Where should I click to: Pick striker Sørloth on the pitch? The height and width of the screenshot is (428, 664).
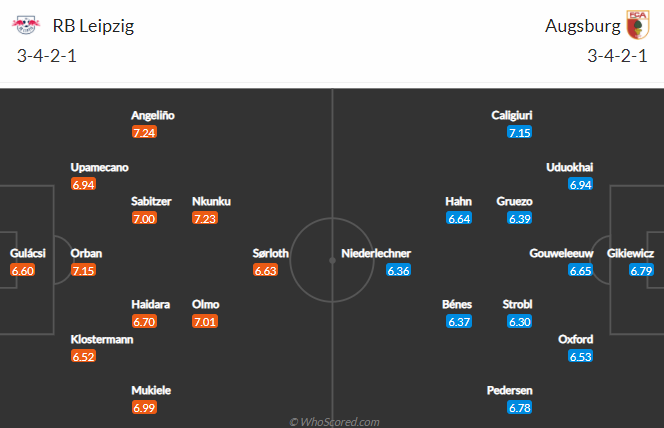point(271,253)
